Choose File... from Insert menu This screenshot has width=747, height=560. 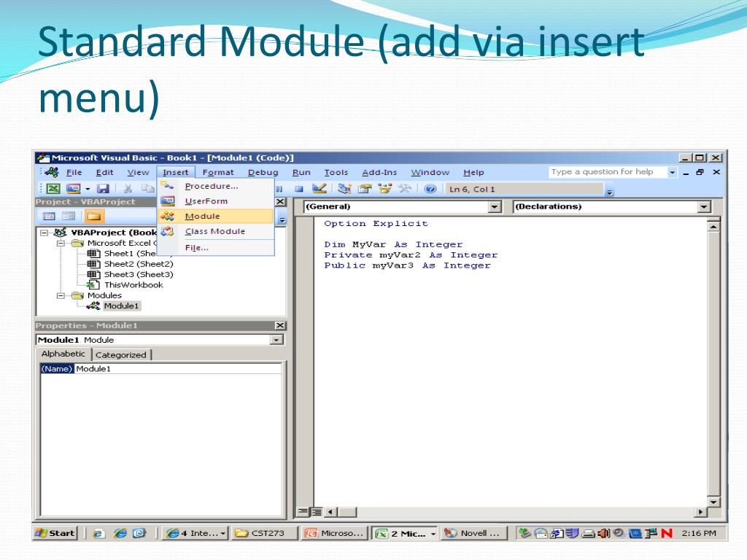coord(216,248)
